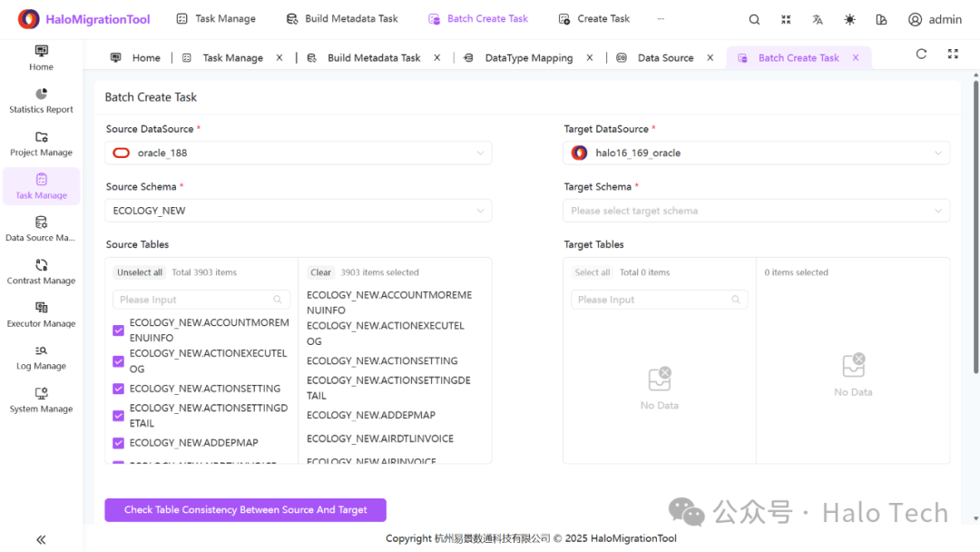The width and height of the screenshot is (980, 552).
Task: Click Unselect all in Source Tables
Action: click(x=140, y=272)
